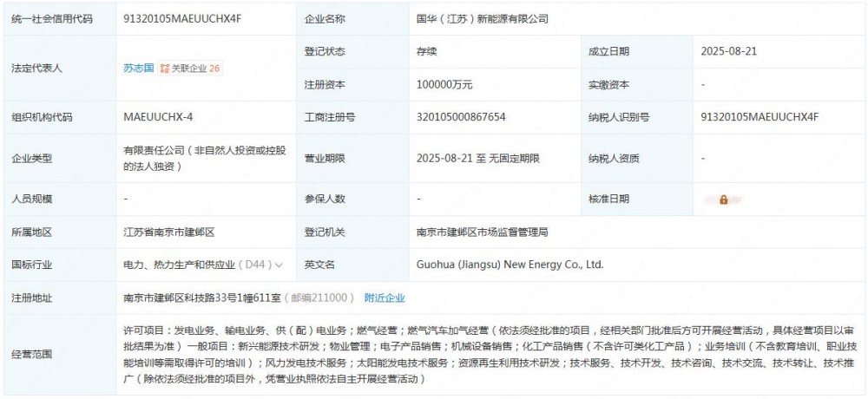The height and width of the screenshot is (399, 868).
Task: Click the 核准日期 label cell
Action: 636,199
